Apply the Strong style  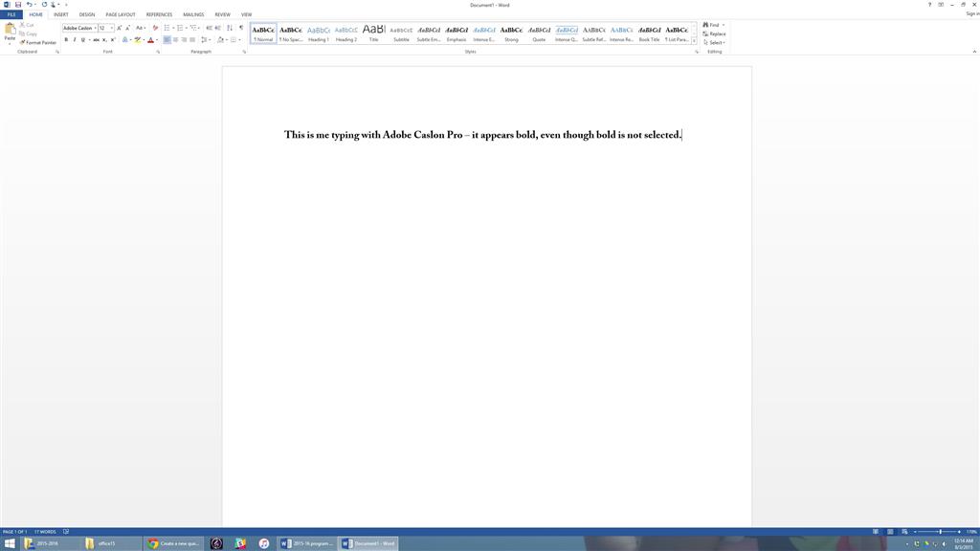[x=511, y=33]
